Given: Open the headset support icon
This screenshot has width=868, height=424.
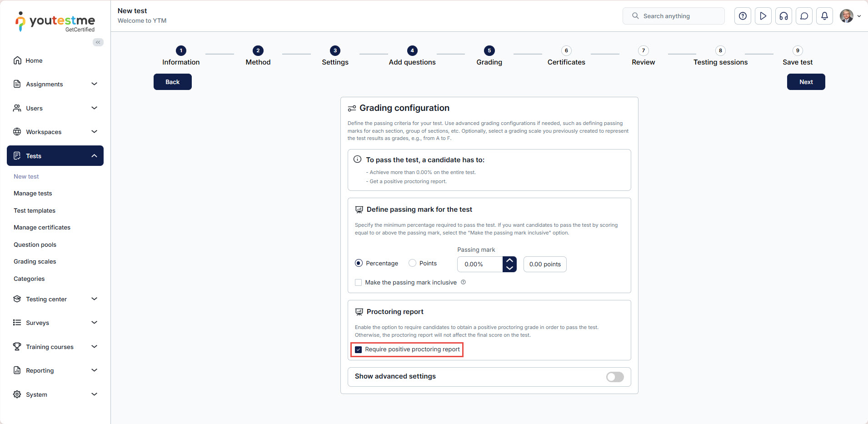Looking at the screenshot, I should click(783, 16).
